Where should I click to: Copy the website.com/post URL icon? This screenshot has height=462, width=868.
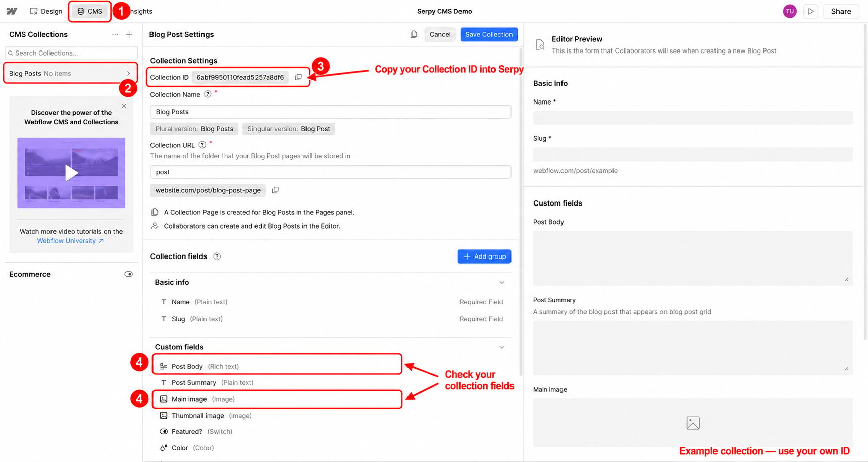(275, 190)
